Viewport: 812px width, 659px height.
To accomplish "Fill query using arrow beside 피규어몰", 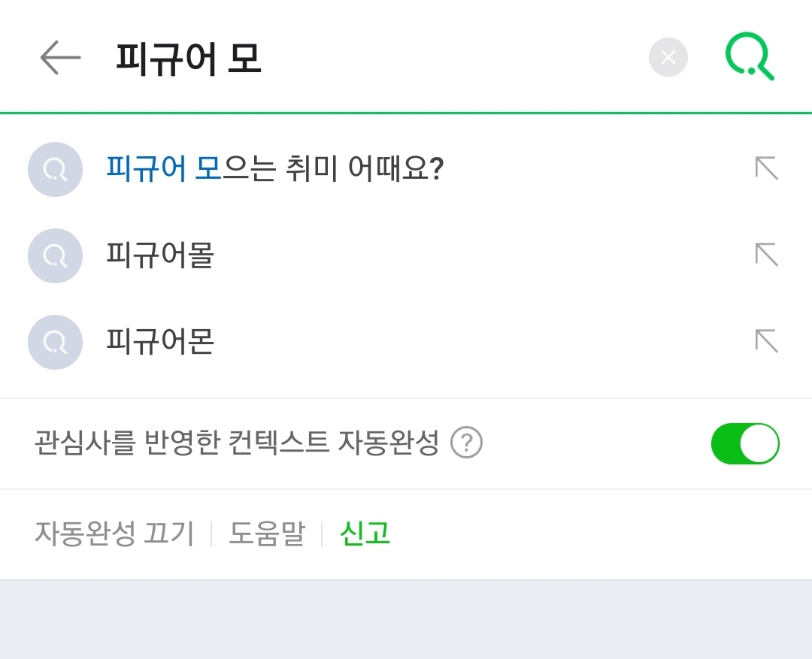I will pos(766,255).
